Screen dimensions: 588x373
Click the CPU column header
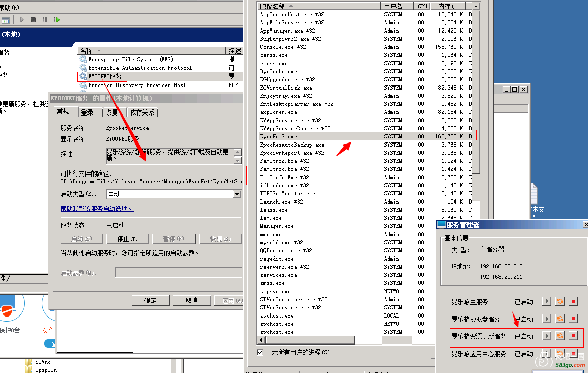coord(422,6)
